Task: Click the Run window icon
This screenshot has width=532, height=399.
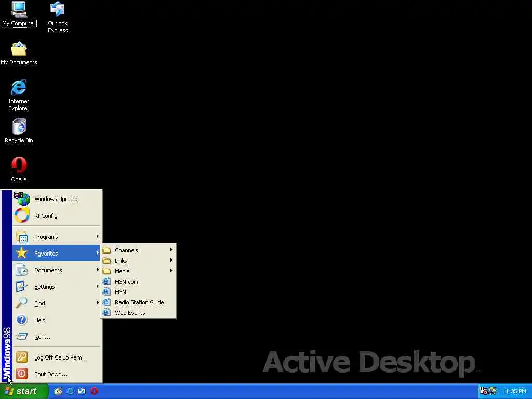Action: [x=21, y=336]
